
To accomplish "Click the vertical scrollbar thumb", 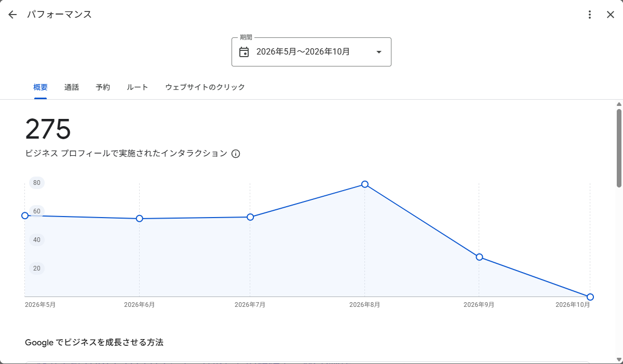I will (x=619, y=147).
